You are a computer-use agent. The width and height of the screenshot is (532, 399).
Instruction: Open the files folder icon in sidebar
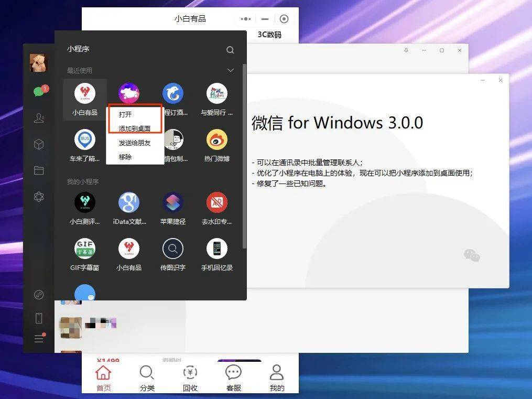click(x=39, y=170)
